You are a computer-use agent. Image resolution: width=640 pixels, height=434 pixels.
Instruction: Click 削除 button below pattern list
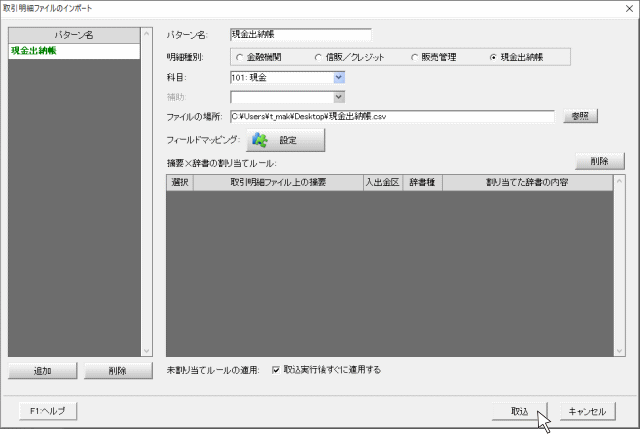click(x=118, y=371)
